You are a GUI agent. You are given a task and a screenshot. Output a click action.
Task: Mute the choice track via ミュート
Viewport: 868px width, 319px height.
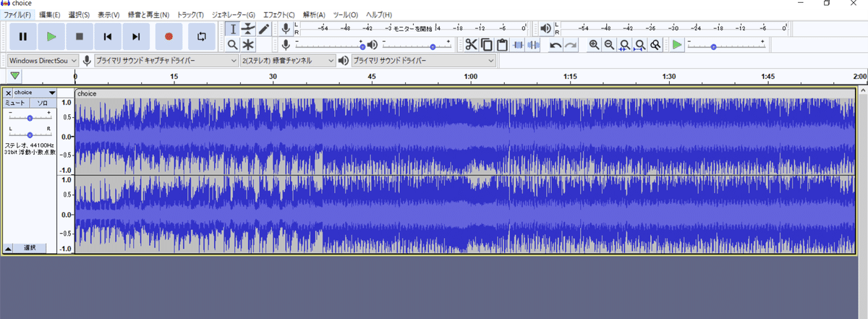(x=15, y=103)
